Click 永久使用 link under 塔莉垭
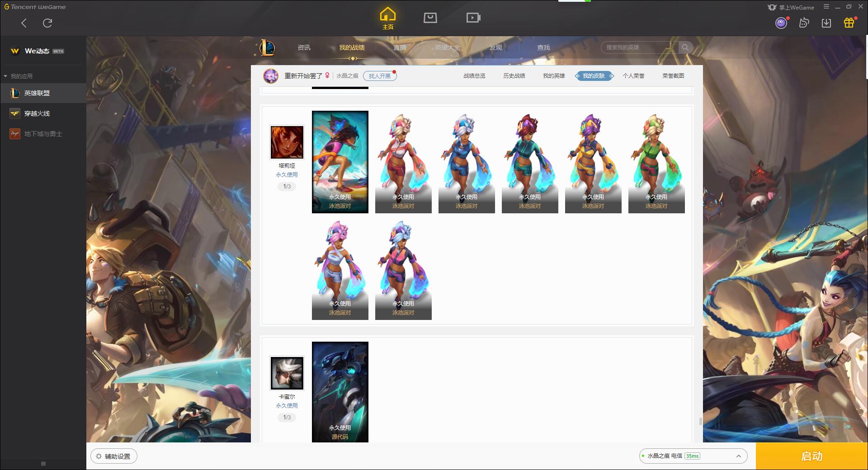The width and height of the screenshot is (868, 470). coord(287,174)
